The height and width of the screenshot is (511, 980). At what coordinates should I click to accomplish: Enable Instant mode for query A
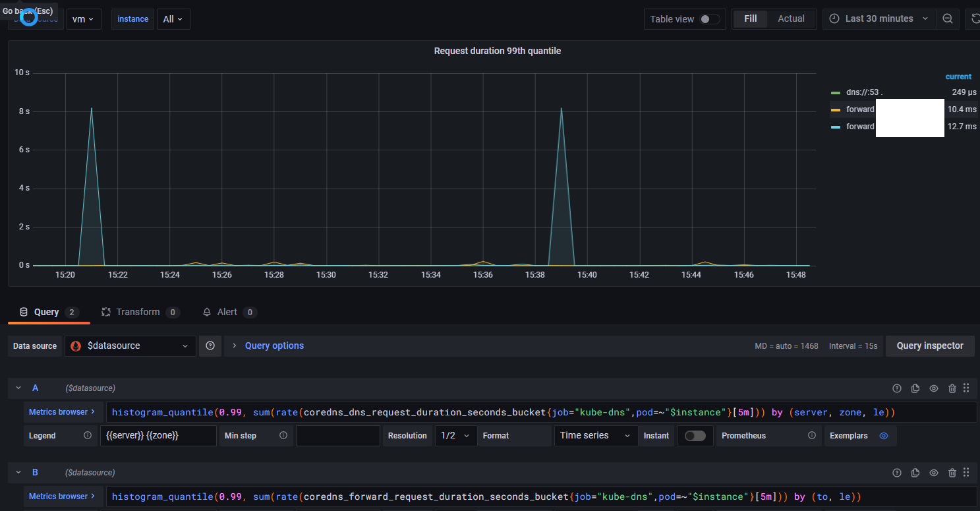695,435
